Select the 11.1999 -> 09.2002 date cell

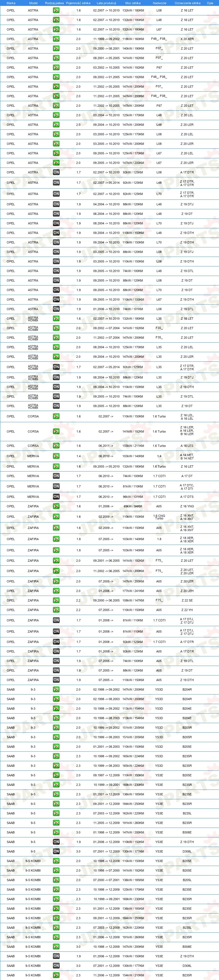(106, 39)
